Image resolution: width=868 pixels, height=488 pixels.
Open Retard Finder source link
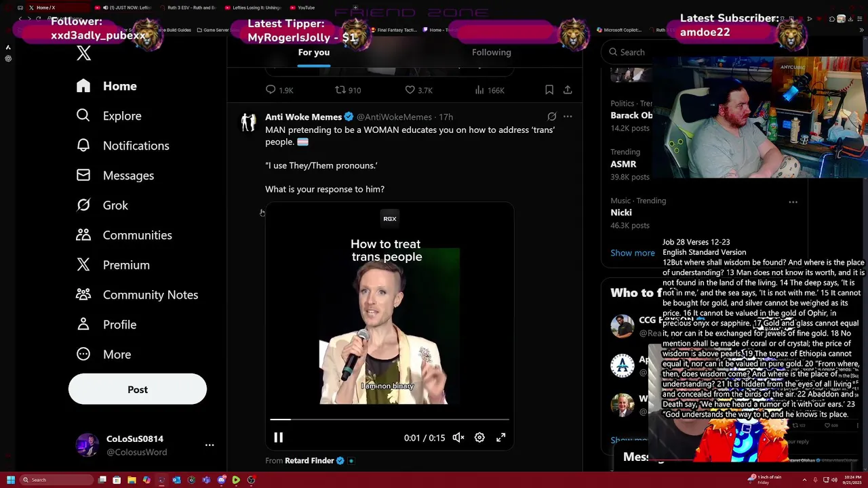[309, 461]
